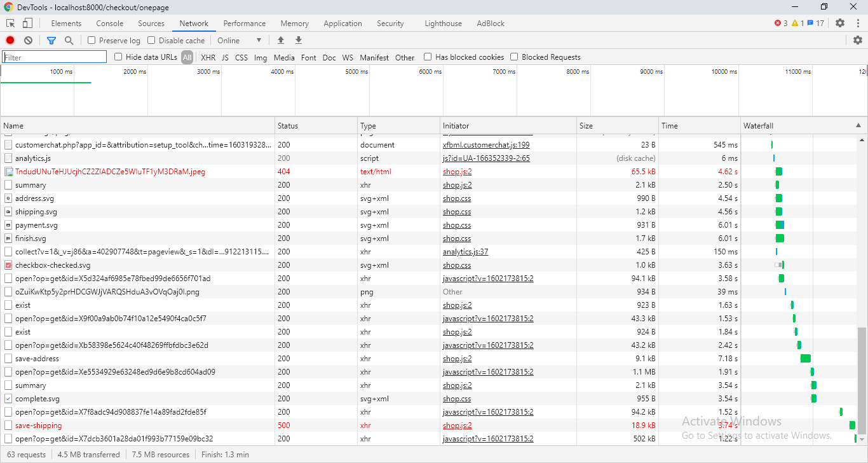
Task: Select the oZuiKwKtp5y2 png request row
Action: (x=428, y=292)
